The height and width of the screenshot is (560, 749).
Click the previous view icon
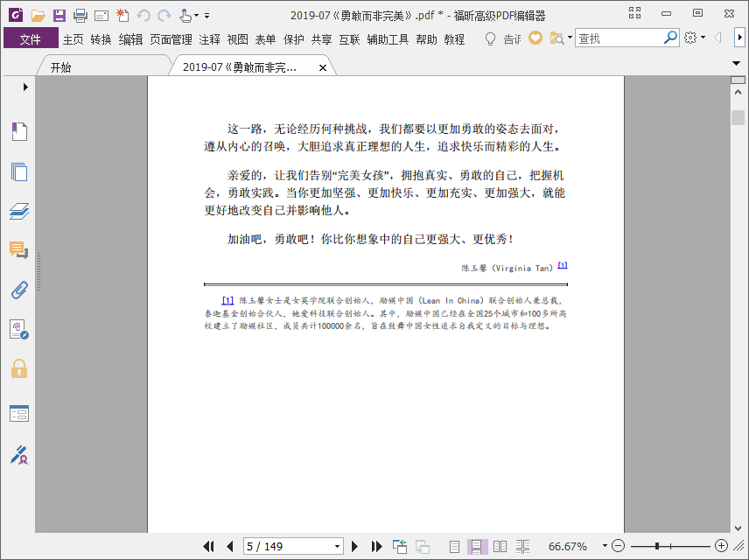(400, 546)
